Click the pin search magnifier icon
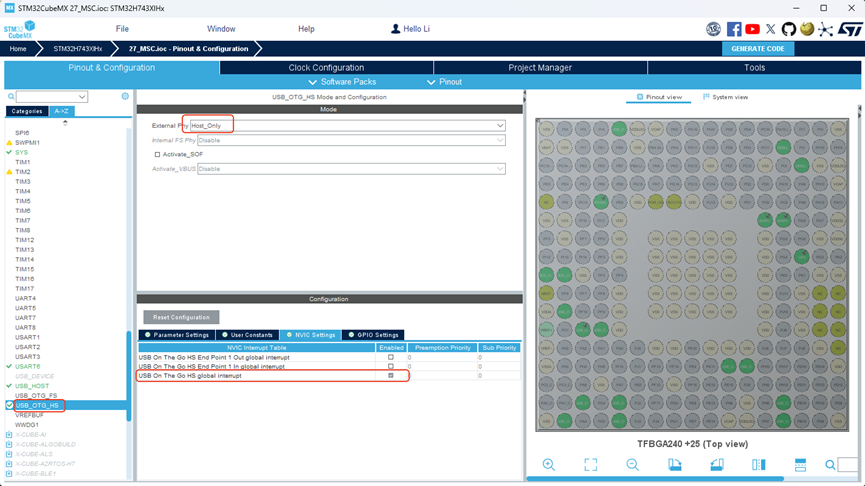 [830, 465]
